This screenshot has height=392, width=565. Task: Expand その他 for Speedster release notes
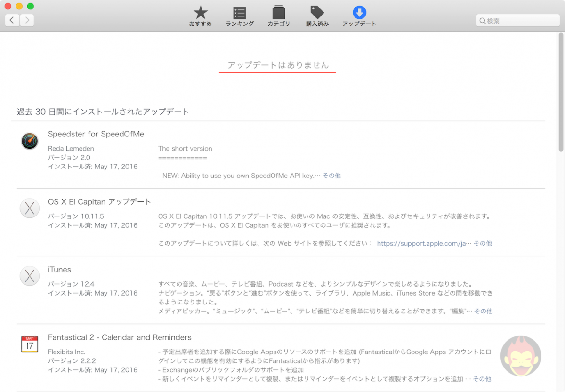(x=331, y=175)
